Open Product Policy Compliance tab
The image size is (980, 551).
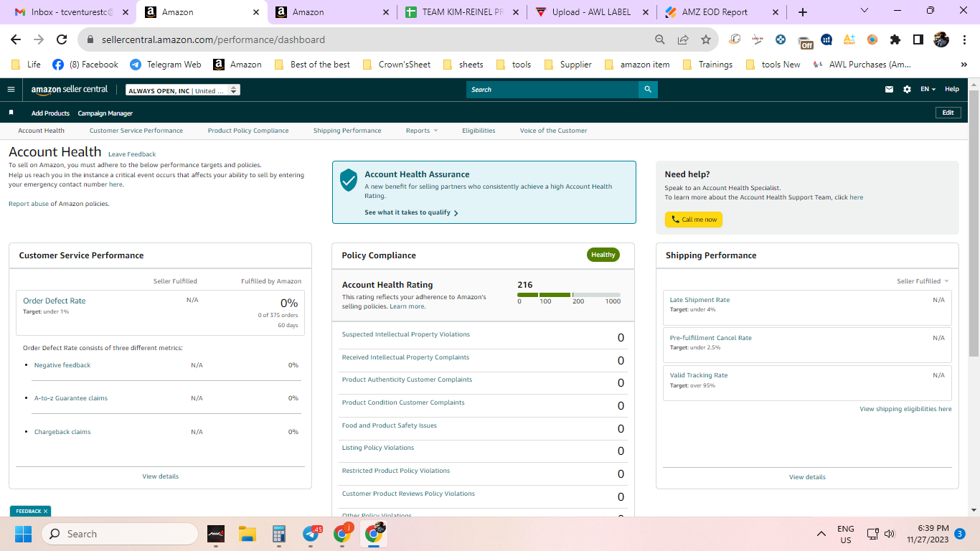click(x=248, y=131)
